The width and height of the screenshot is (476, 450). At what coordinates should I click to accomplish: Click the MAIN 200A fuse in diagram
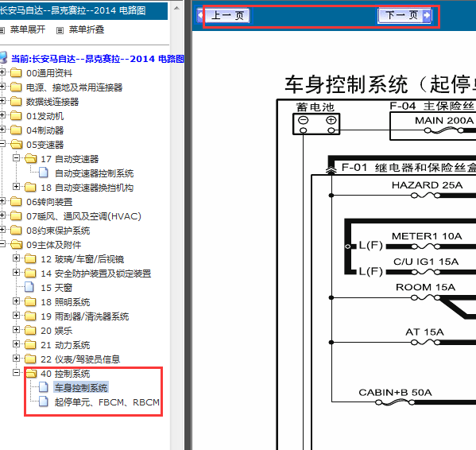[444, 130]
